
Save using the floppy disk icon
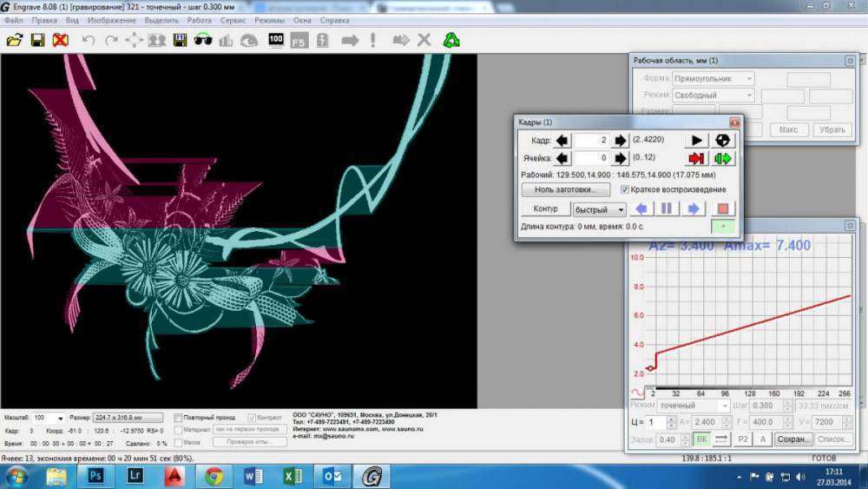(x=37, y=40)
